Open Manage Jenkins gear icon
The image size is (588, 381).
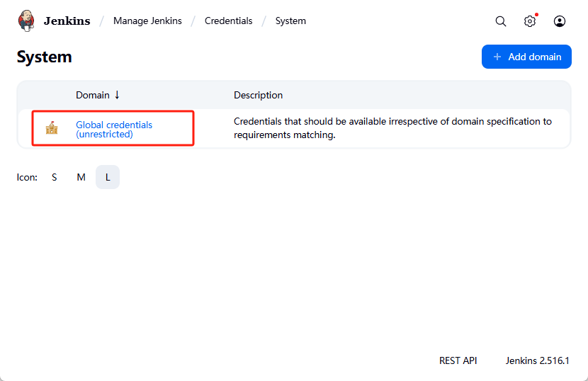(530, 21)
